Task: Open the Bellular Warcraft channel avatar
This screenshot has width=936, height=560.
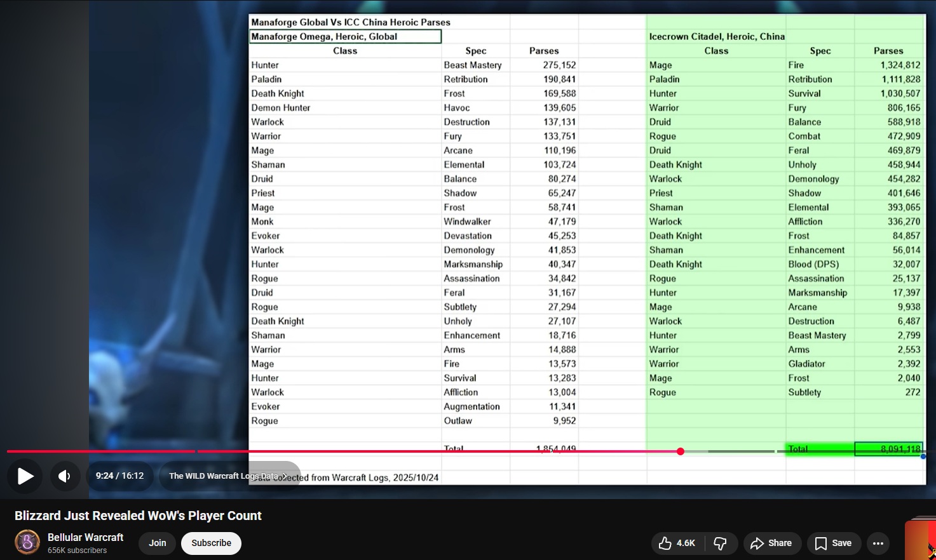Action: click(x=27, y=542)
